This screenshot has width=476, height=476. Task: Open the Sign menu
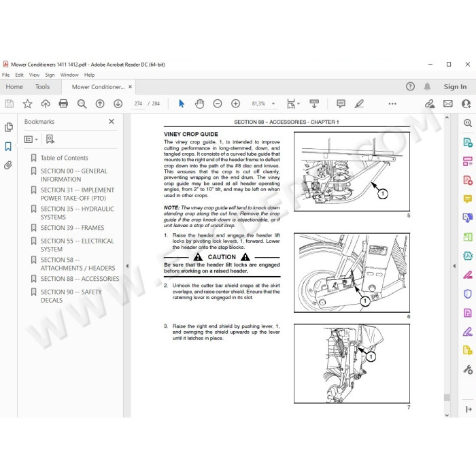point(50,75)
